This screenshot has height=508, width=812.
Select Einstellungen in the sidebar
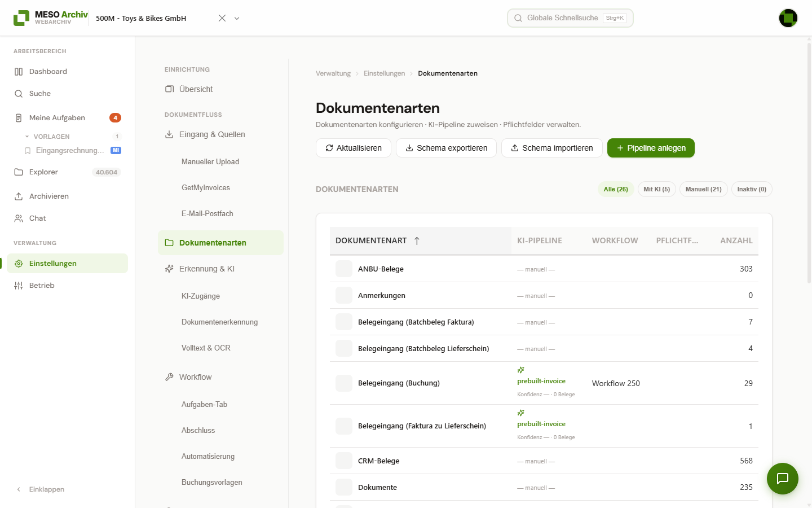coord(67,264)
